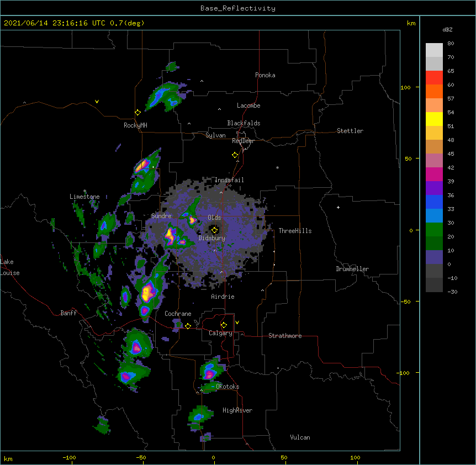Screen dimensions: 476x465
Task: Click the white plus marker north of Drumheller
Action: pos(338,207)
